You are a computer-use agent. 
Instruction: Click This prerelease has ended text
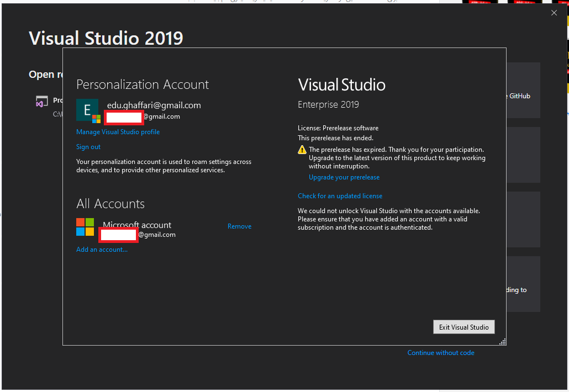[x=336, y=138]
